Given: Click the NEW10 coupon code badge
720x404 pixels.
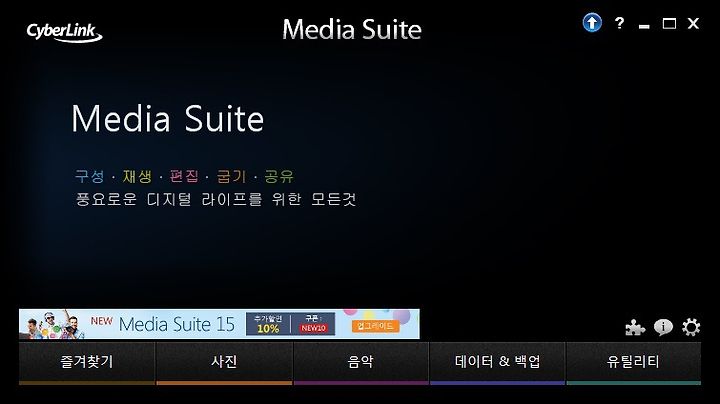Looking at the screenshot, I should pyautogui.click(x=313, y=328).
